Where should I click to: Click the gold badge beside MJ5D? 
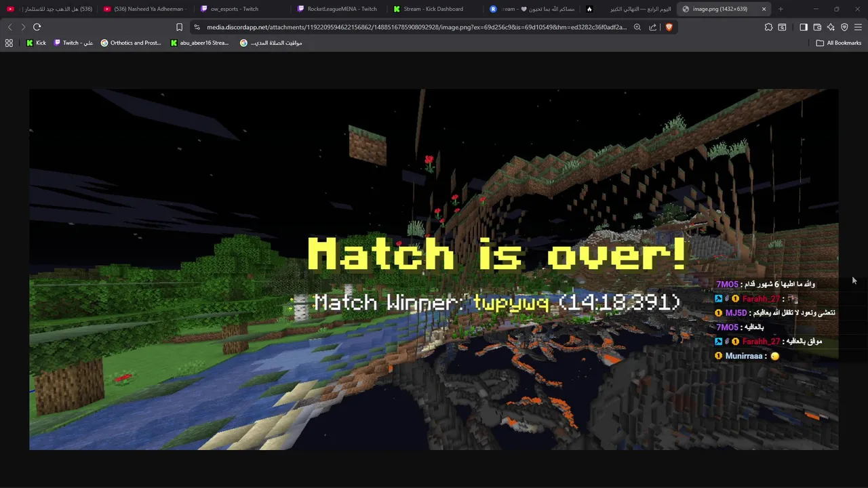[x=719, y=313]
